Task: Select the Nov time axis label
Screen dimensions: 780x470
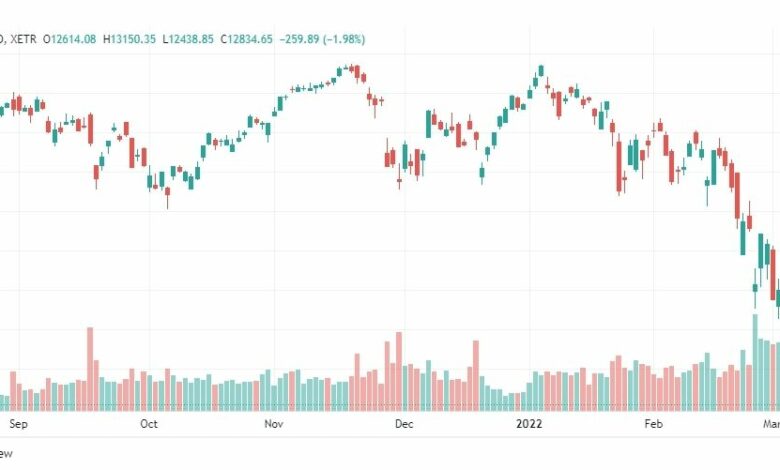Action: click(274, 424)
